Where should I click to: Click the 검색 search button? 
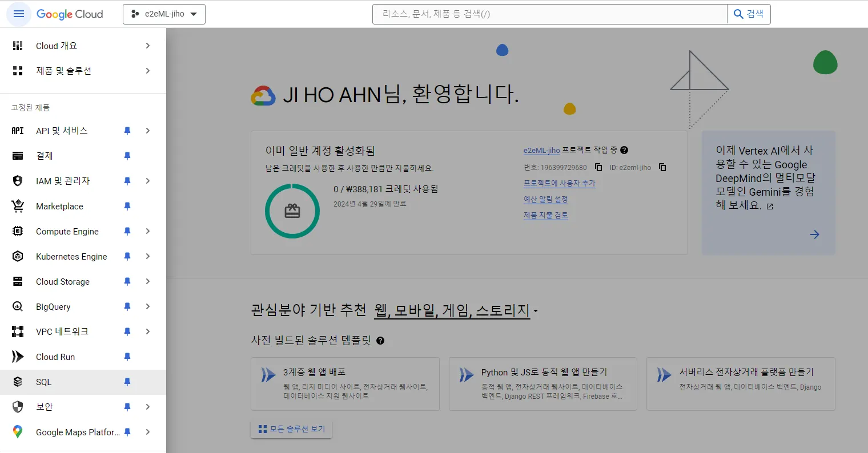749,14
